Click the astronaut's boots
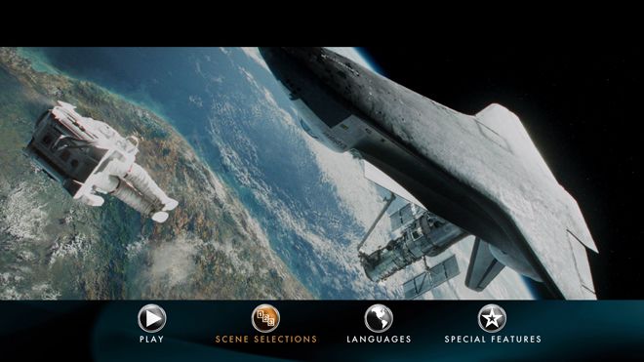Viewport: 644px width, 362px height. point(165,210)
